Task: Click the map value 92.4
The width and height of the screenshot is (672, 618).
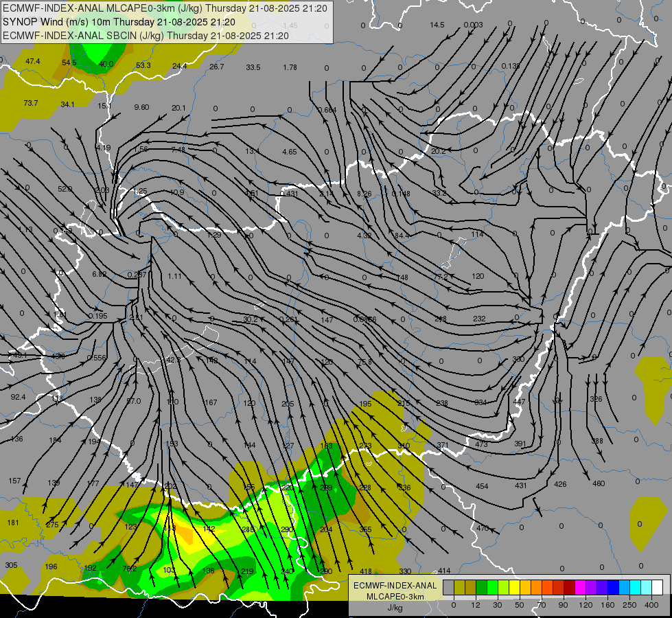Action: [18, 397]
